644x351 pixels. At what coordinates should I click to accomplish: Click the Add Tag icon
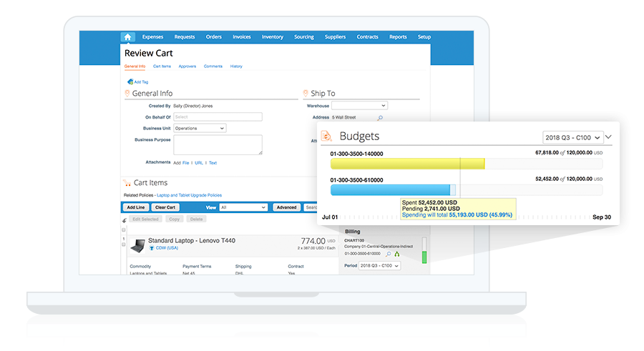[130, 82]
